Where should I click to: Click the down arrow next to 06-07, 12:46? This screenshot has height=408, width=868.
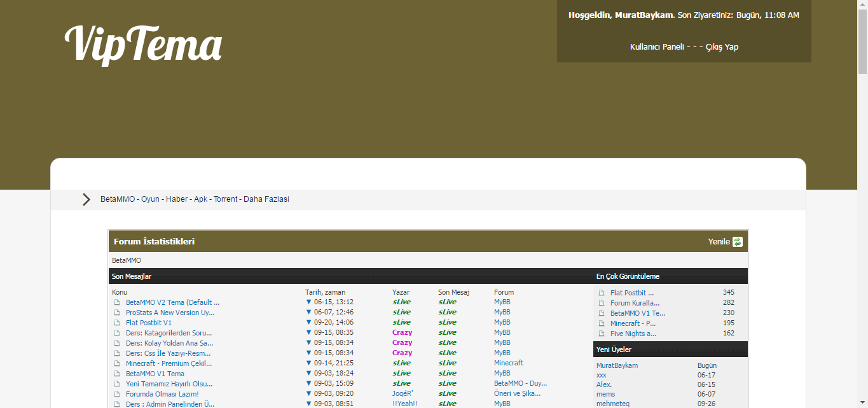308,313
